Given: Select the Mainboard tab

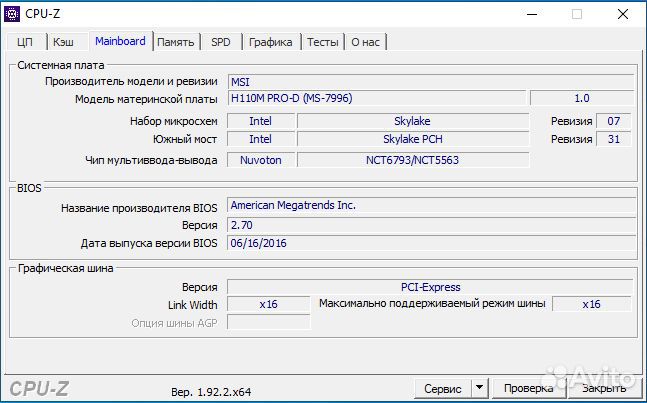Looking at the screenshot, I should tap(120, 41).
